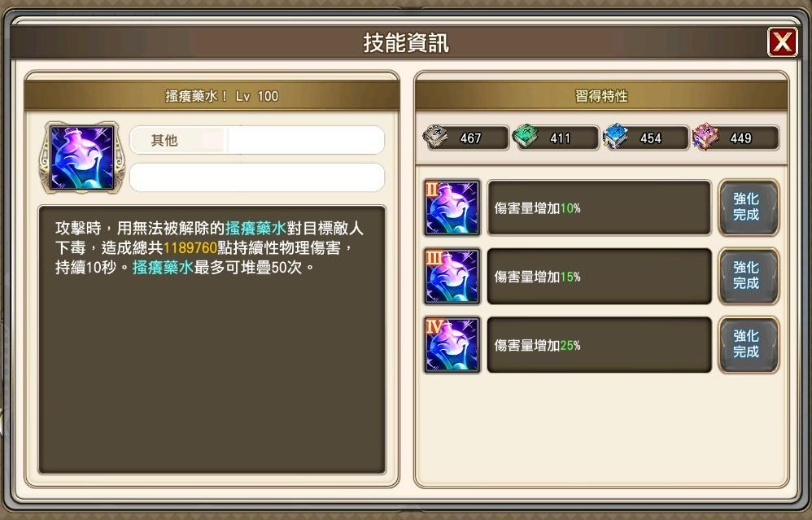812x520 pixels.
Task: Click the green skill book icon
Action: tap(525, 138)
